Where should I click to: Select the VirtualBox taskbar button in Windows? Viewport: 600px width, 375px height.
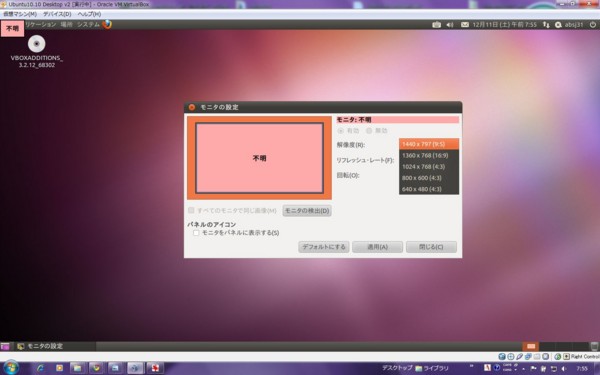pyautogui.click(x=135, y=368)
